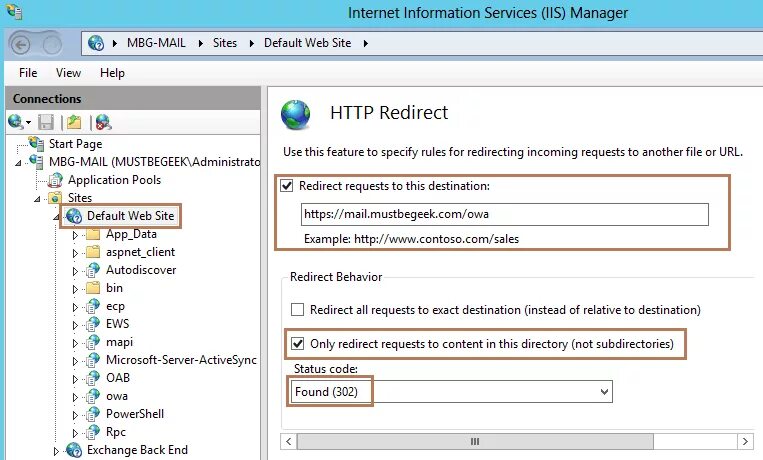Open the File menu
Screen dimensions: 763x460
click(28, 73)
